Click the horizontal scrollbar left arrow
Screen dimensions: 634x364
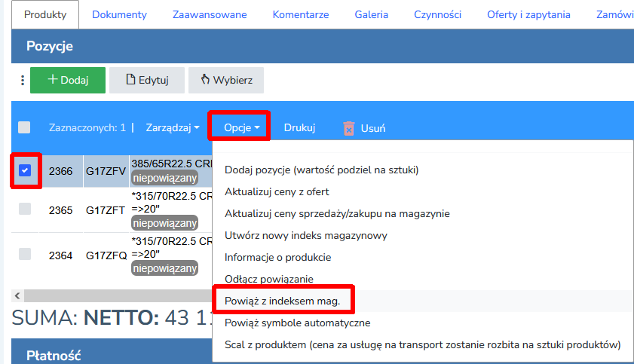pos(18,295)
